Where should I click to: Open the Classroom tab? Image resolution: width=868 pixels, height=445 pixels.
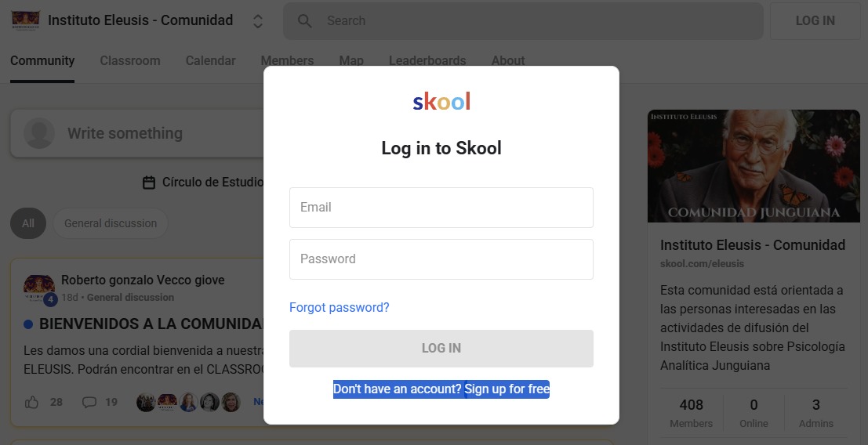[x=130, y=60]
